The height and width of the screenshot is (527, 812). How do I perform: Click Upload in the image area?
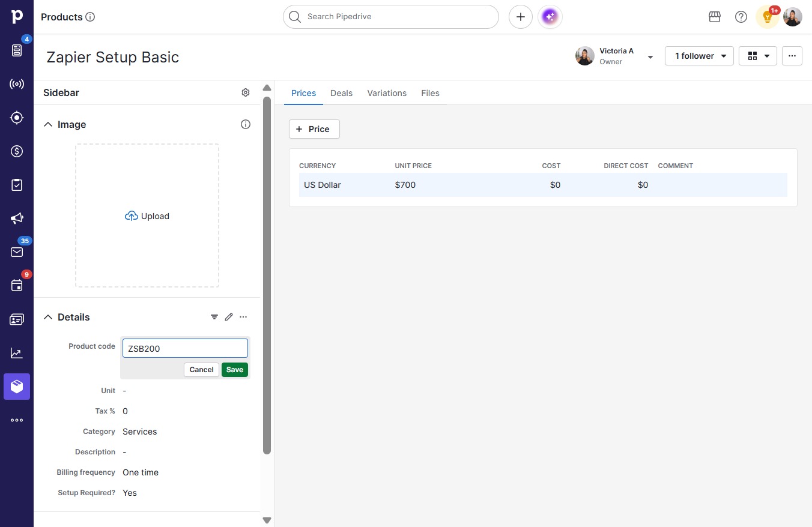point(147,216)
